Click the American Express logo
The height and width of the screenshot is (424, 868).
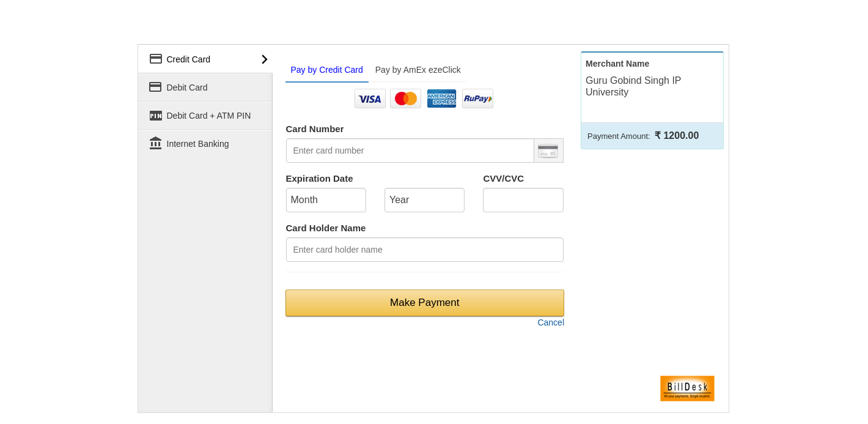(441, 99)
